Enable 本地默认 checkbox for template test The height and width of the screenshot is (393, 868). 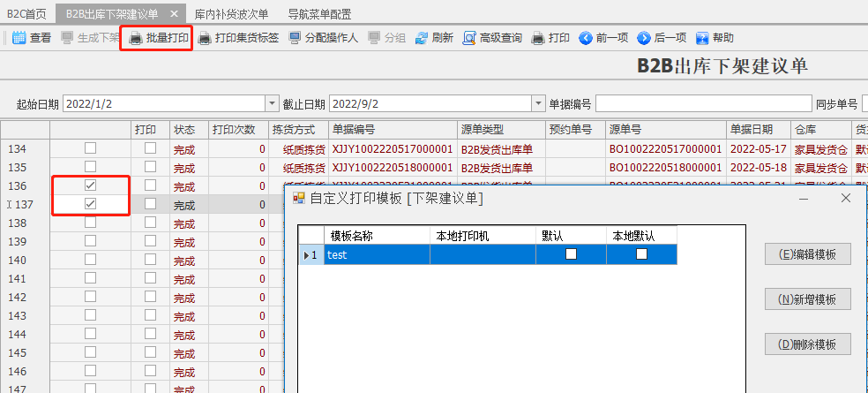(x=641, y=253)
